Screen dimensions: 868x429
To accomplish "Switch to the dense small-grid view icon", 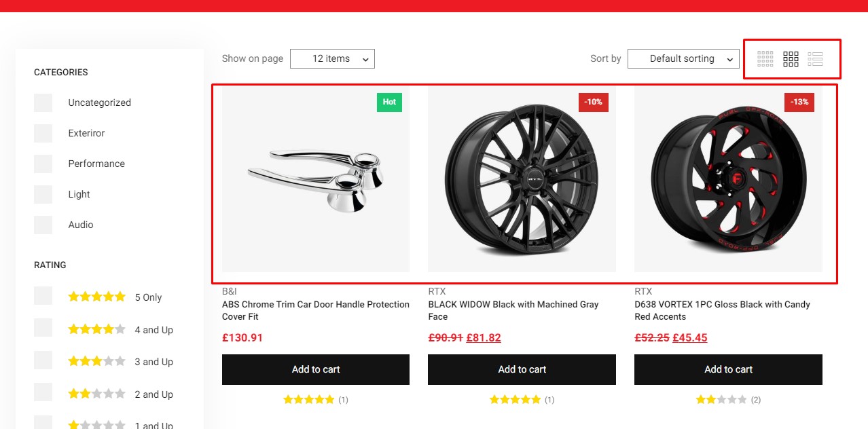I will (765, 59).
